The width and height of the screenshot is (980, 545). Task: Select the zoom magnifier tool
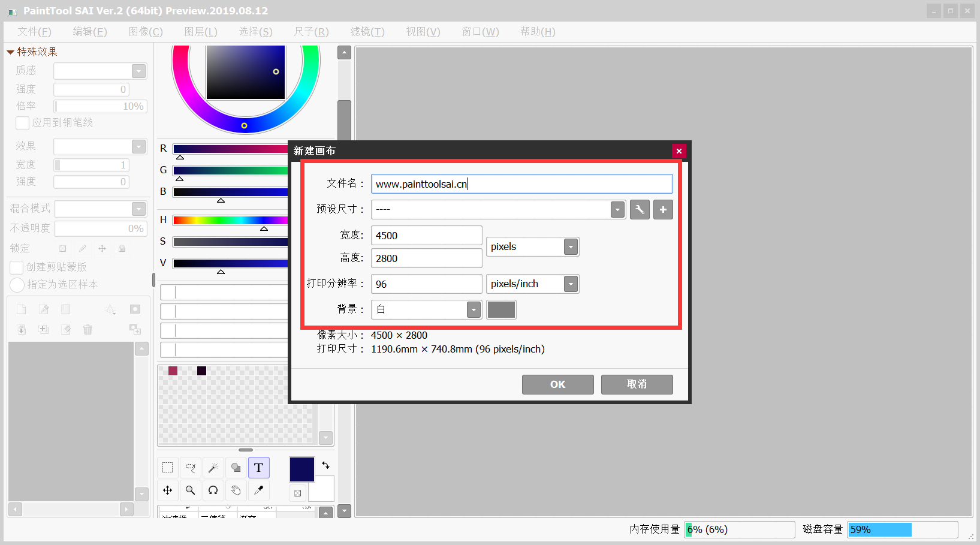tap(191, 490)
